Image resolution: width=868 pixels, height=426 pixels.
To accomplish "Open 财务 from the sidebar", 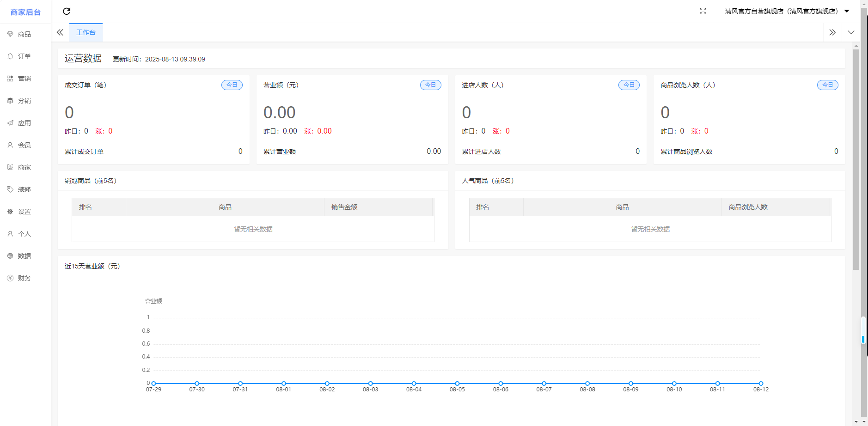I will 24,278.
